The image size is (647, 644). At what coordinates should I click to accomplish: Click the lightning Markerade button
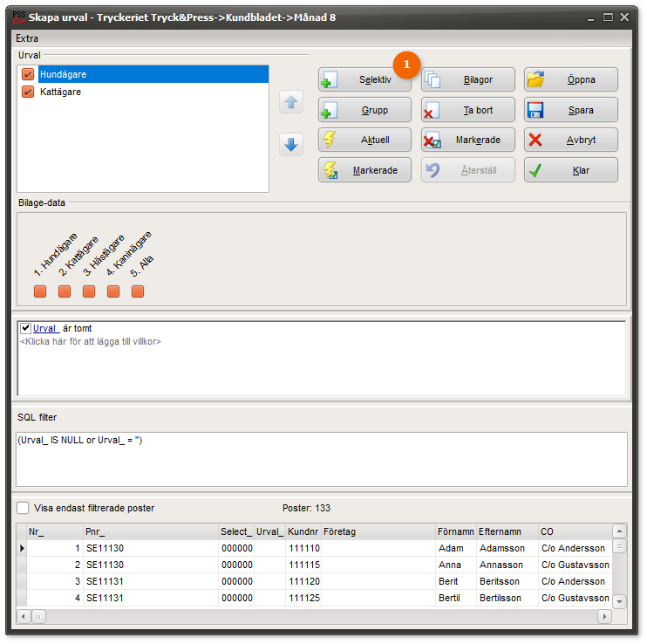(364, 169)
